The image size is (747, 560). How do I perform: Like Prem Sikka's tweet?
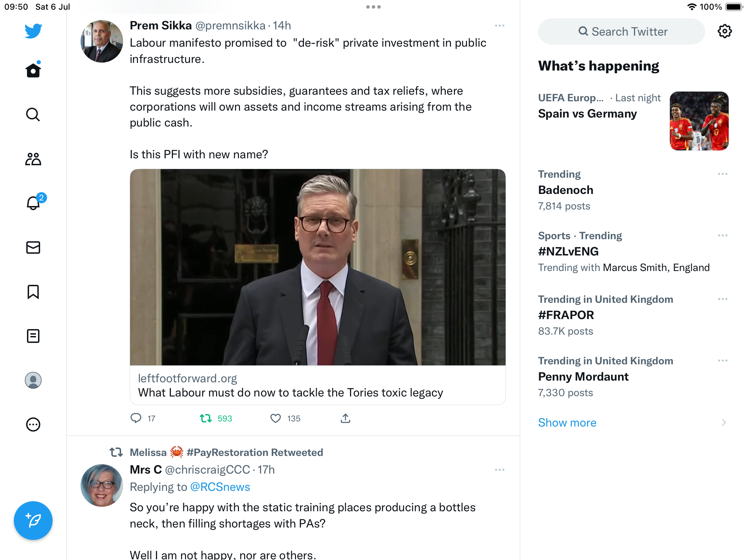point(276,419)
